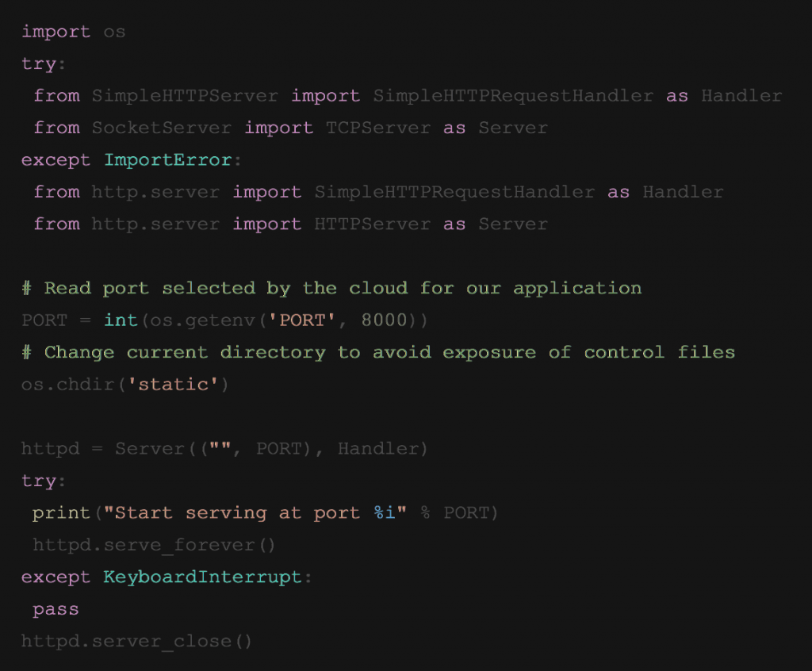Click the default port number 8000

point(384,320)
